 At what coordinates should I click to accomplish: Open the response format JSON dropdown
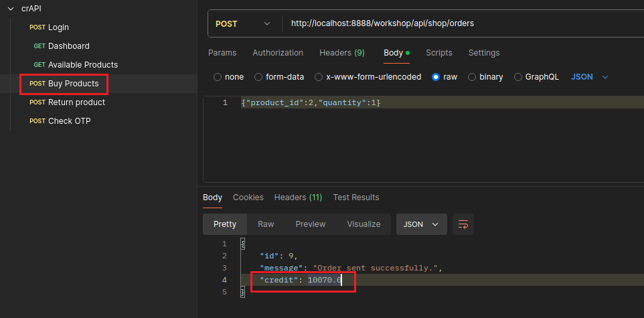coord(421,224)
